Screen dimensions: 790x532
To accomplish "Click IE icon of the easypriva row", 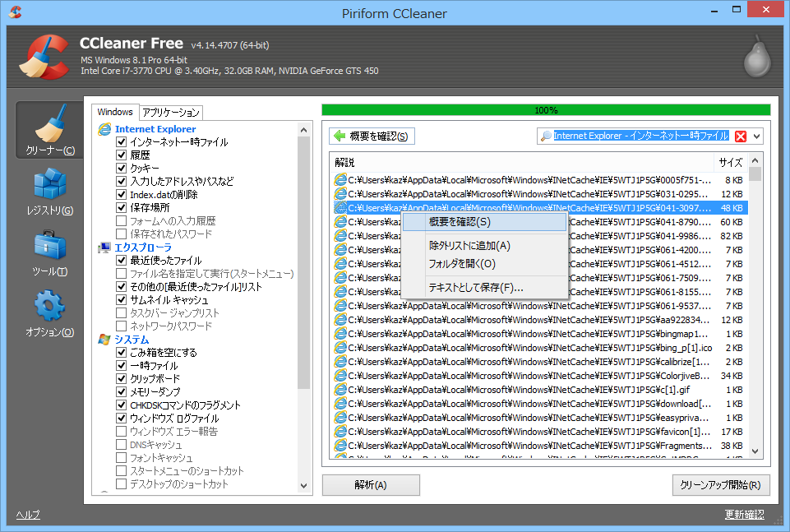I will coord(340,418).
